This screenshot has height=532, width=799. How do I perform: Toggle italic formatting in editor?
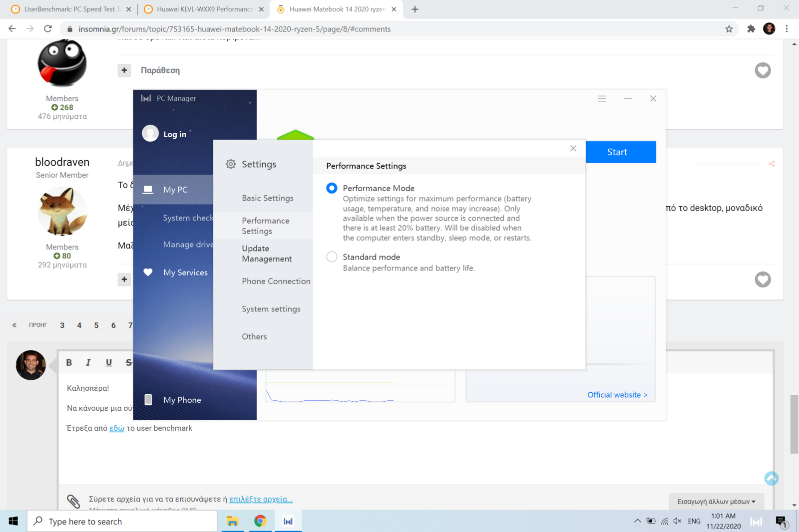coord(88,363)
